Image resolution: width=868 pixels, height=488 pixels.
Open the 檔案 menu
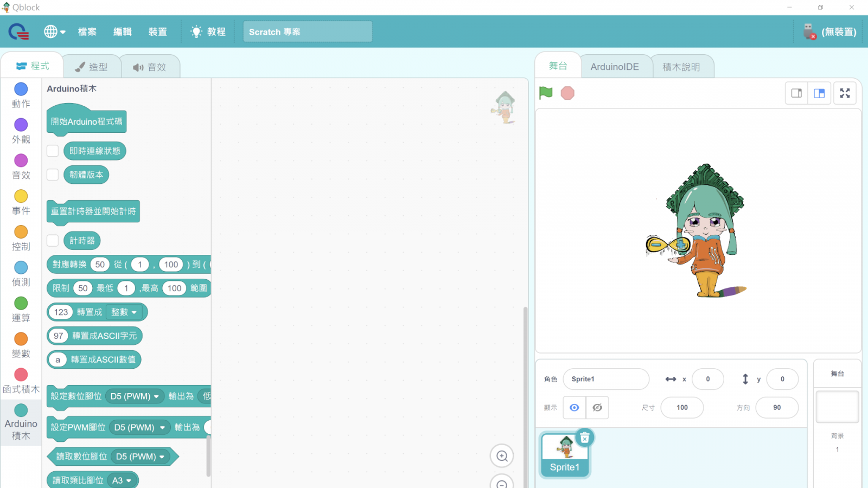[87, 32]
